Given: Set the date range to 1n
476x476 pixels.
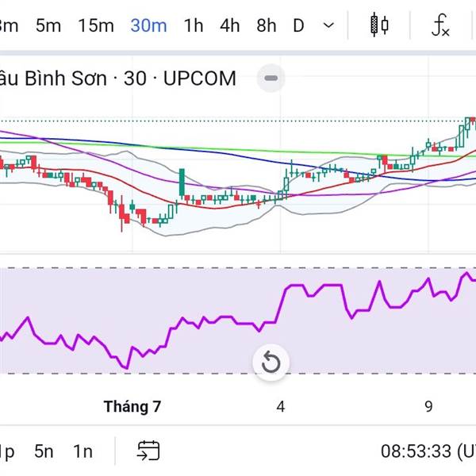Looking at the screenshot, I should coord(83,451).
